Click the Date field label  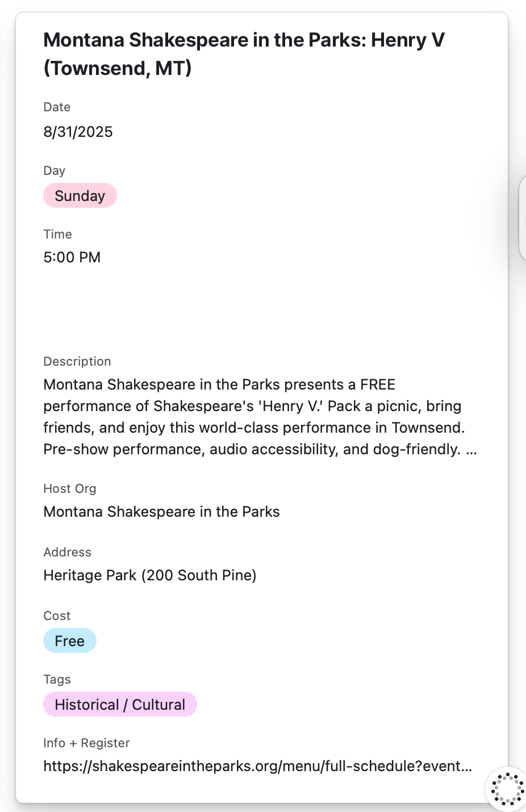click(x=57, y=107)
